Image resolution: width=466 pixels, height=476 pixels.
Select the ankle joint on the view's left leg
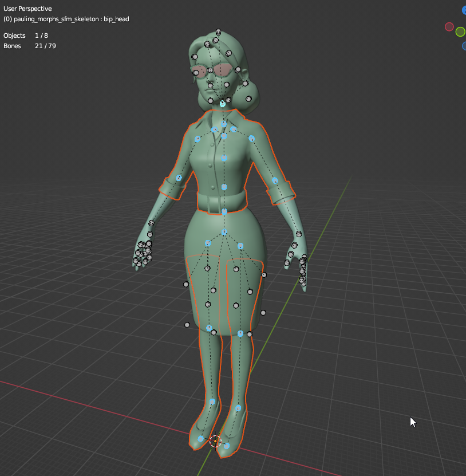212,402
